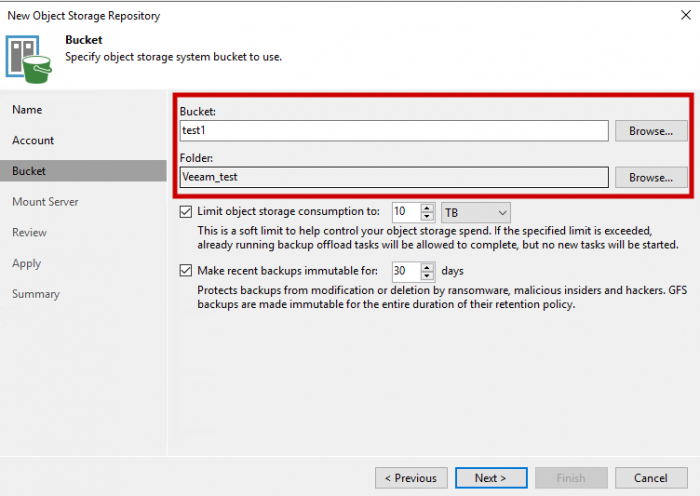Toggle Make recent backups immutable checkbox
This screenshot has height=496, width=700.
[x=186, y=271]
